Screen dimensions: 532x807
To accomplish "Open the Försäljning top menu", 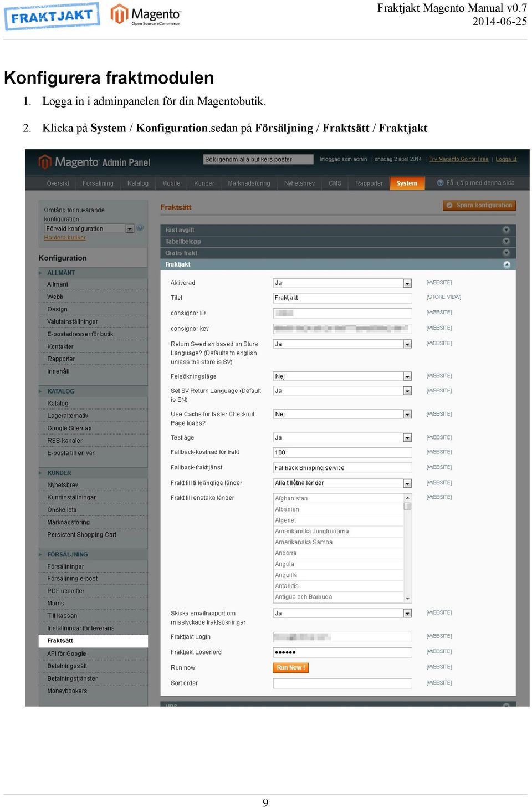I will (x=98, y=183).
